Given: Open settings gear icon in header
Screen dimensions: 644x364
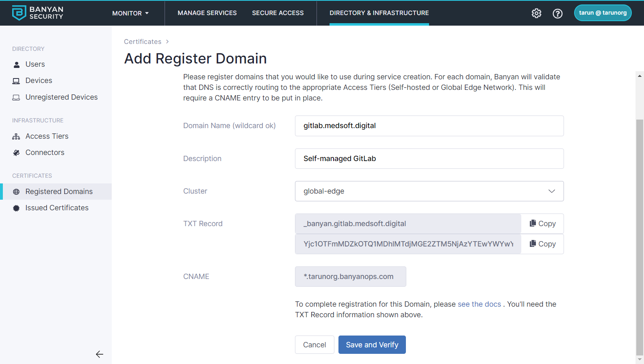Looking at the screenshot, I should click(x=536, y=13).
